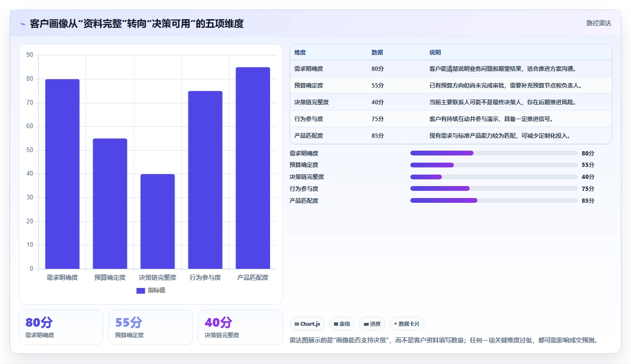The image size is (631, 364).
Task: Click the description starting 已有预算方向
Action: (x=506, y=86)
